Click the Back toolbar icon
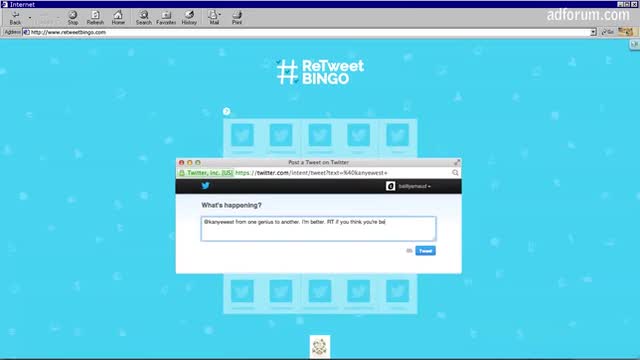 click(x=15, y=18)
